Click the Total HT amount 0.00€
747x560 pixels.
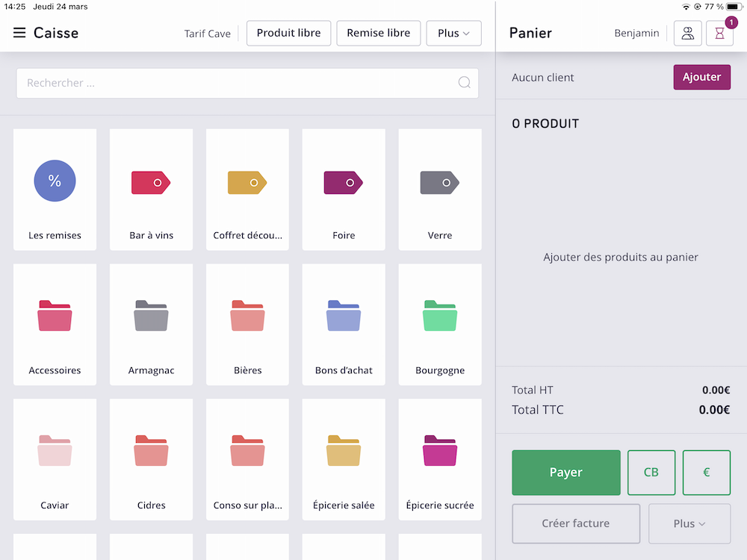[716, 391]
